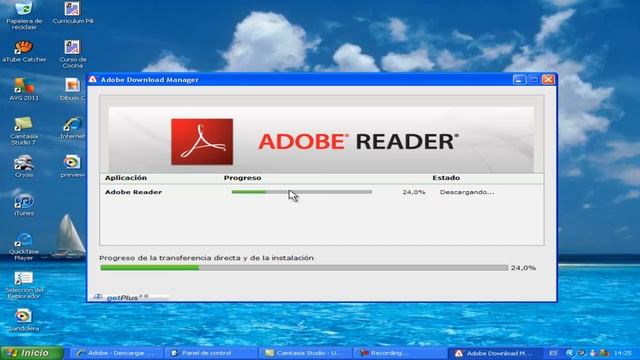Image resolution: width=640 pixels, height=360 pixels.
Task: Click the Aplicación column header
Action: tap(126, 178)
